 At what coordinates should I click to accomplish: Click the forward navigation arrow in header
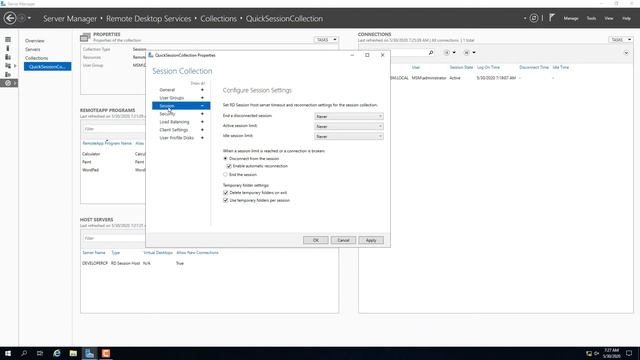pyautogui.click(x=22, y=18)
